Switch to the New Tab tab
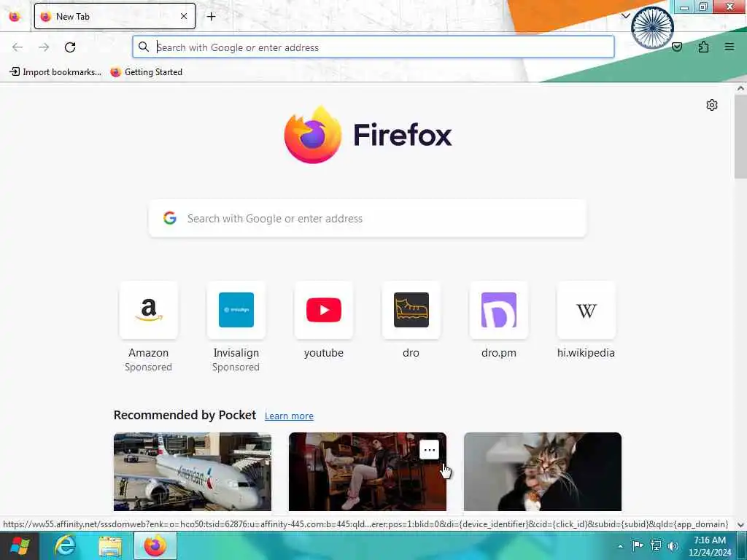 click(115, 16)
